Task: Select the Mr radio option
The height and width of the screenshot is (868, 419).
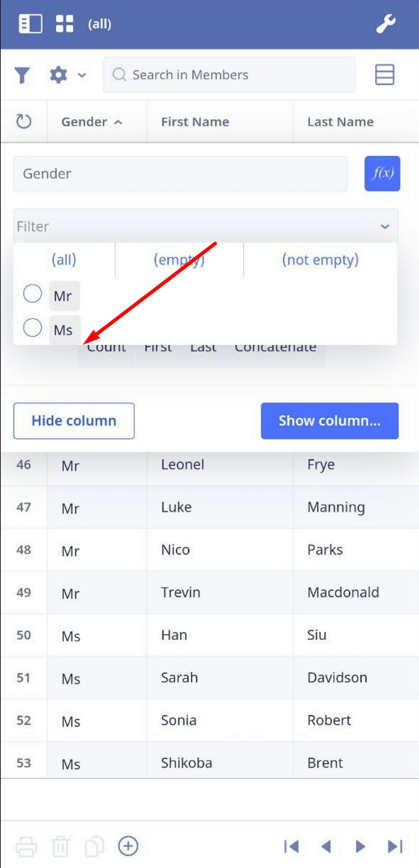Action: click(x=33, y=293)
